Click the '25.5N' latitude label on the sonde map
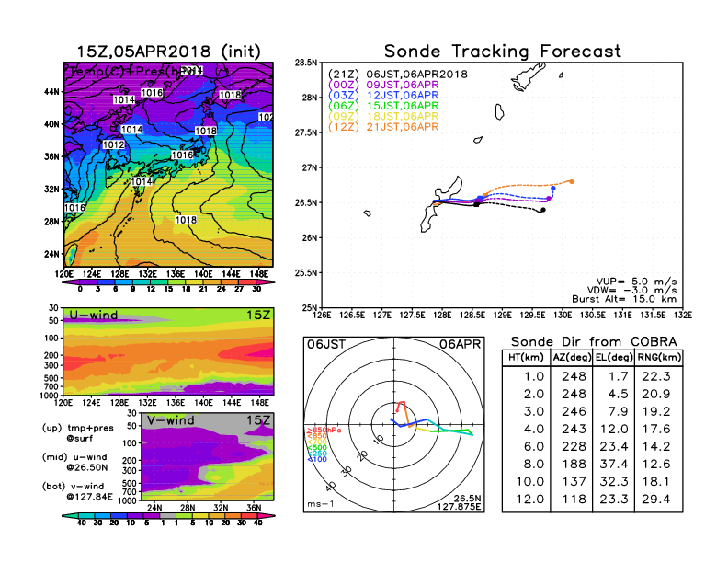The image size is (728, 563). pyautogui.click(x=306, y=272)
